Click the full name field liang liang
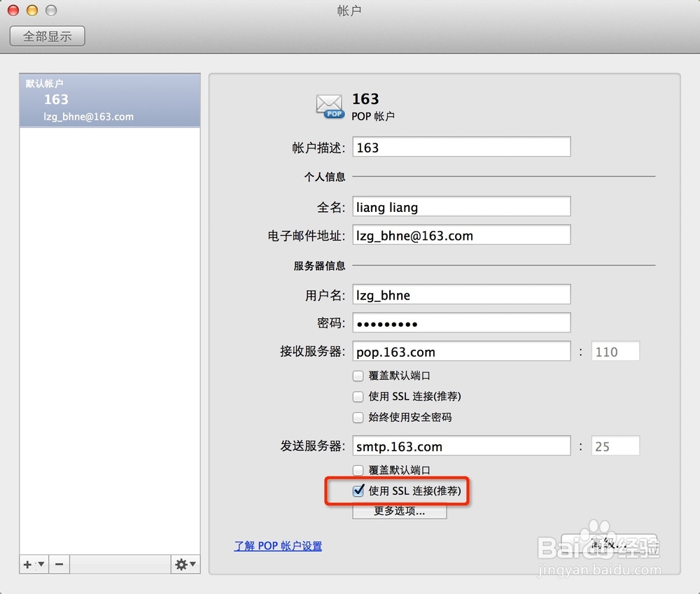The image size is (700, 594). point(461,206)
